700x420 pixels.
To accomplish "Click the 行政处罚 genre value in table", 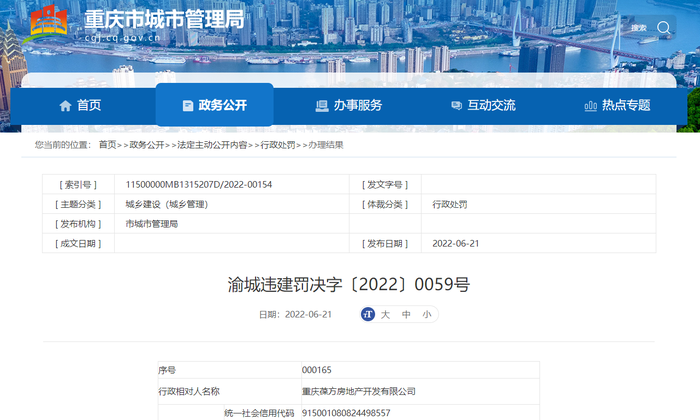I will point(450,204).
